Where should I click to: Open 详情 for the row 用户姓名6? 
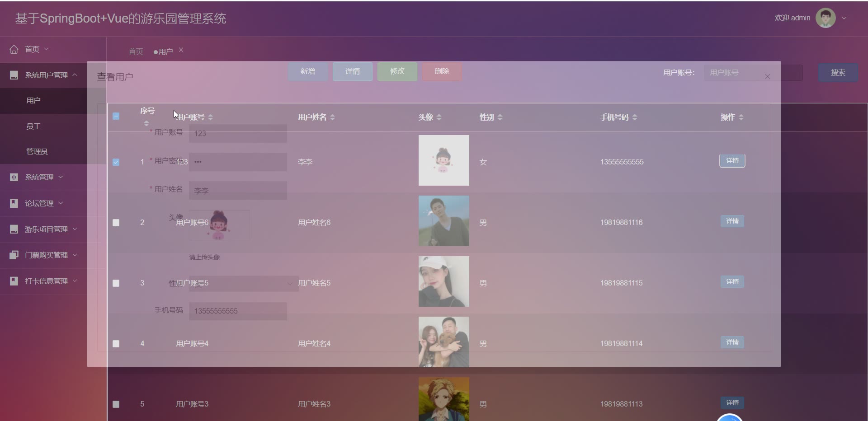732,221
